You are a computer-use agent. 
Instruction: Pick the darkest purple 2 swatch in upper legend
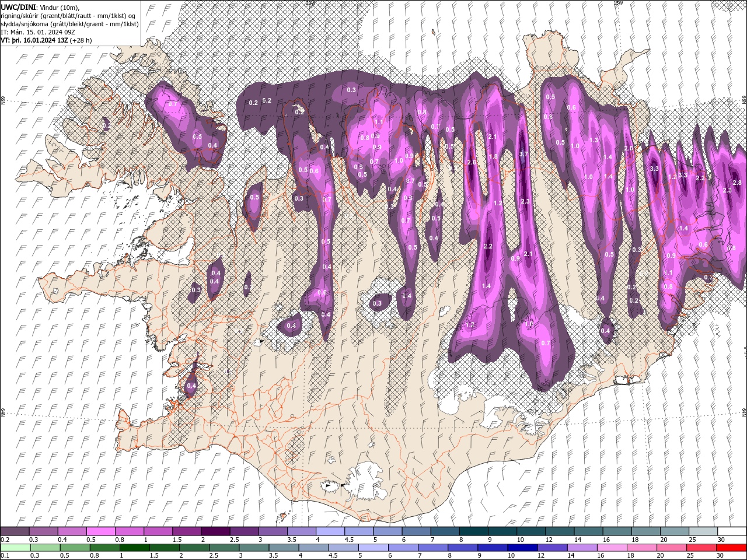point(215,531)
